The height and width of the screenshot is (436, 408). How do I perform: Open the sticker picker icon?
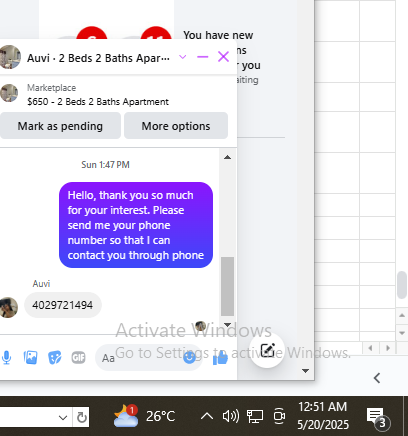[x=54, y=358]
